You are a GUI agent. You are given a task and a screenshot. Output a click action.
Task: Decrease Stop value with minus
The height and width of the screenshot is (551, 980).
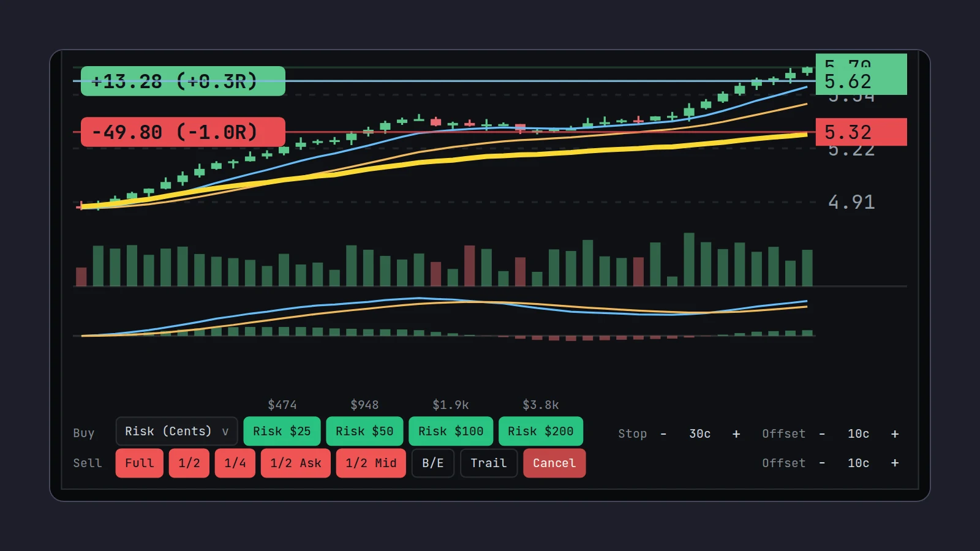click(663, 434)
